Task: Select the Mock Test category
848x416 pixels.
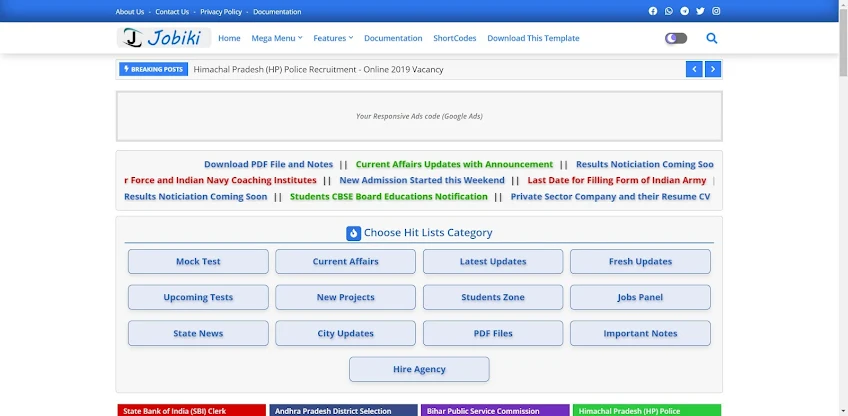Action: pyautogui.click(x=198, y=261)
